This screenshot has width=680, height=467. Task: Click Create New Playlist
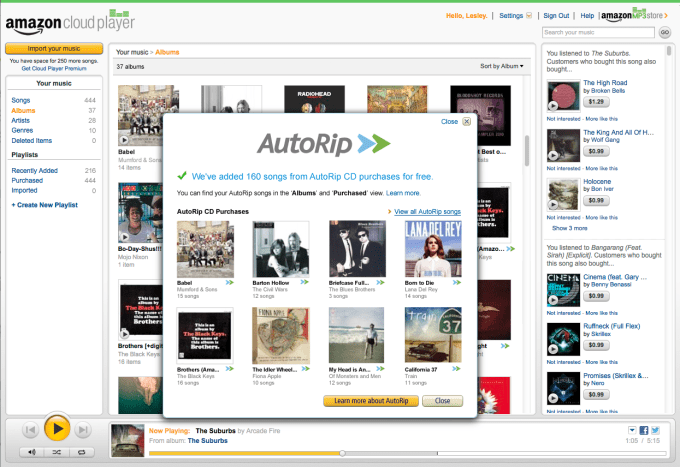(x=45, y=205)
